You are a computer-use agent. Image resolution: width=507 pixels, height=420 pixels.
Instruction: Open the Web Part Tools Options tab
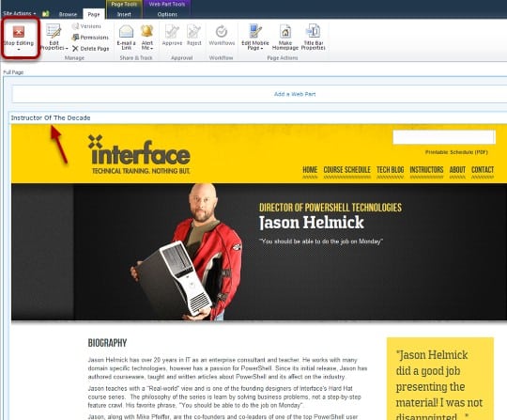[167, 14]
